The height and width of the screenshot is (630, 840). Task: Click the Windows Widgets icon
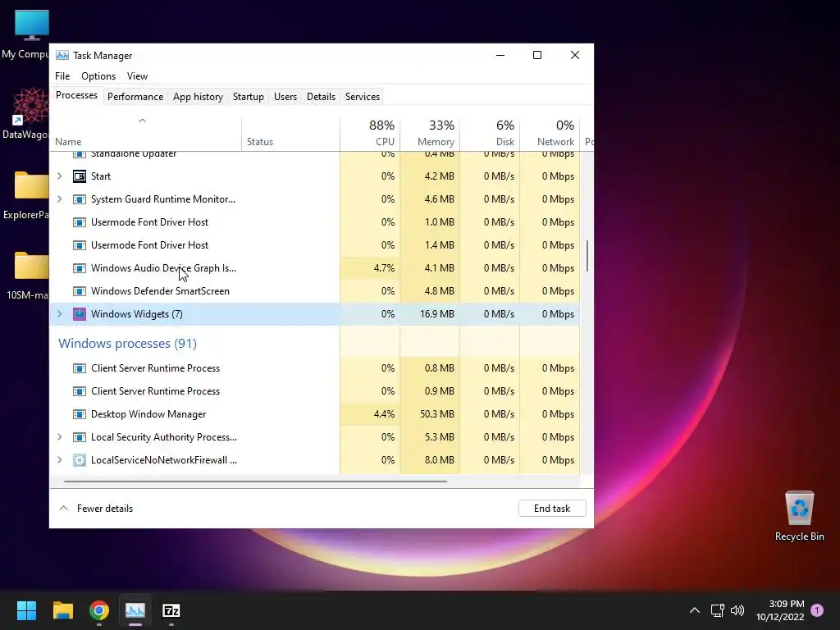point(80,314)
